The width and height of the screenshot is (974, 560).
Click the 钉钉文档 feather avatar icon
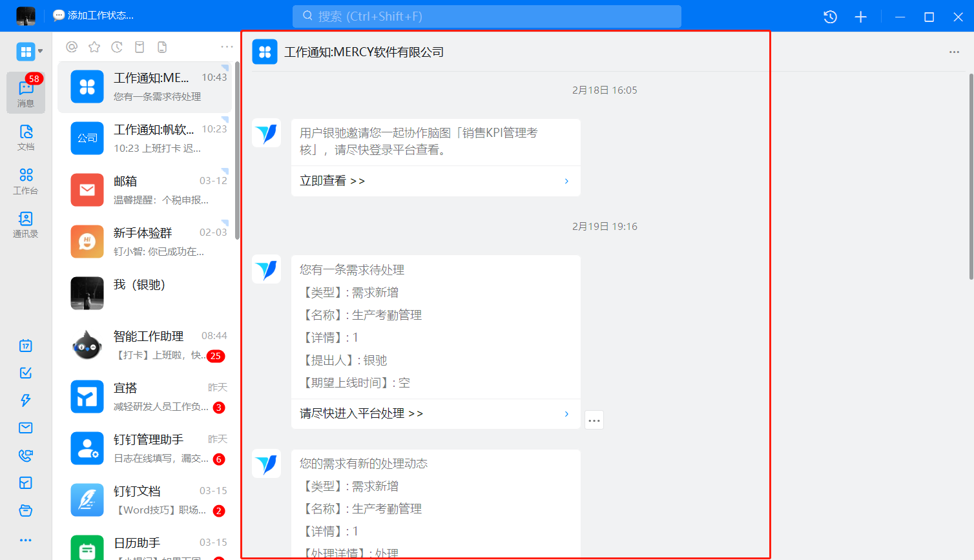(87, 500)
